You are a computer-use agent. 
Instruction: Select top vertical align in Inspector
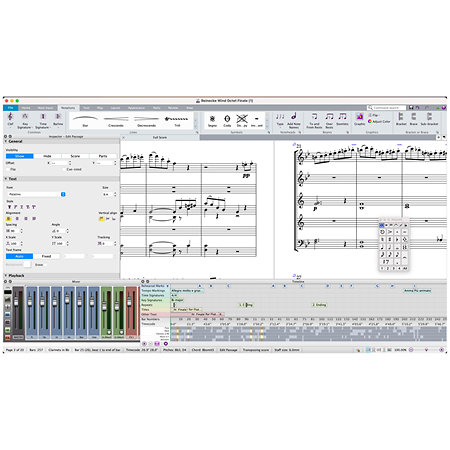tap(101, 219)
